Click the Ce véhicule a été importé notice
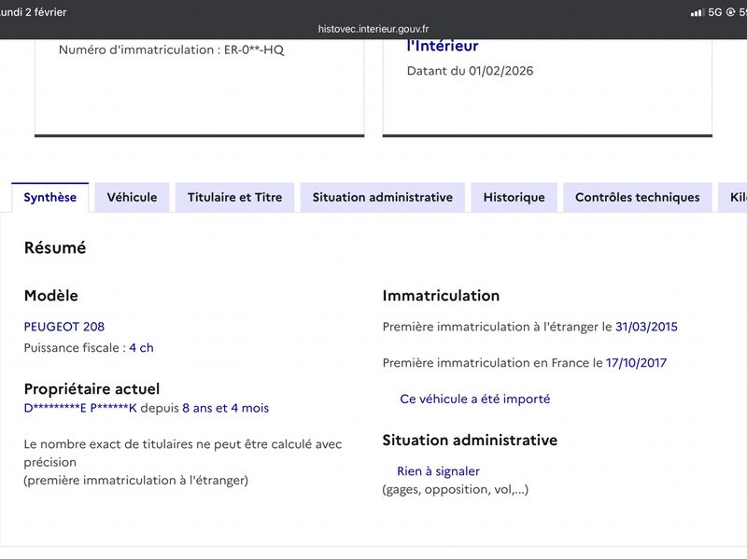Image resolution: width=747 pixels, height=560 pixels. 475,399
